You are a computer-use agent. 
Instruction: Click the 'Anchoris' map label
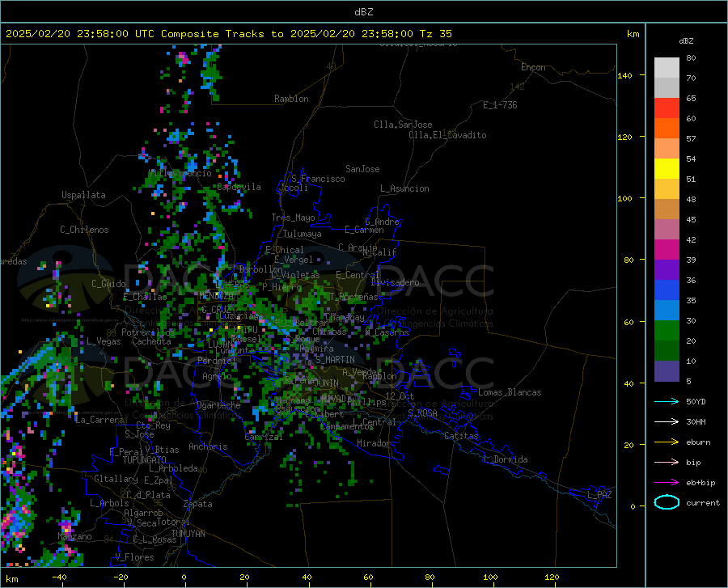[x=208, y=446]
